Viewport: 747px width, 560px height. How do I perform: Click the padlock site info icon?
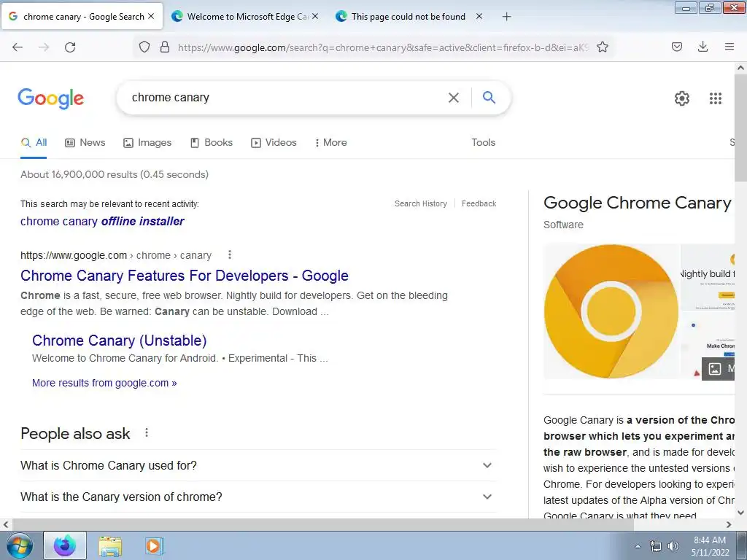coord(165,47)
